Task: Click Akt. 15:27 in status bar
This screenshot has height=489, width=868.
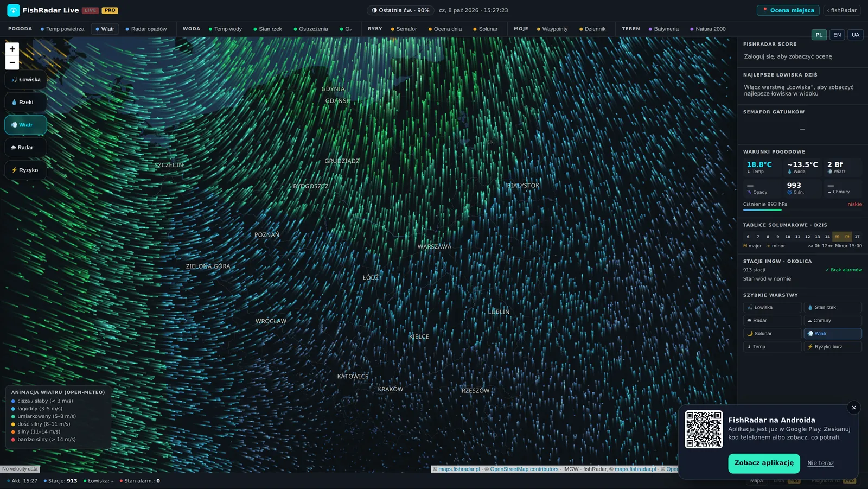Action: [22, 481]
